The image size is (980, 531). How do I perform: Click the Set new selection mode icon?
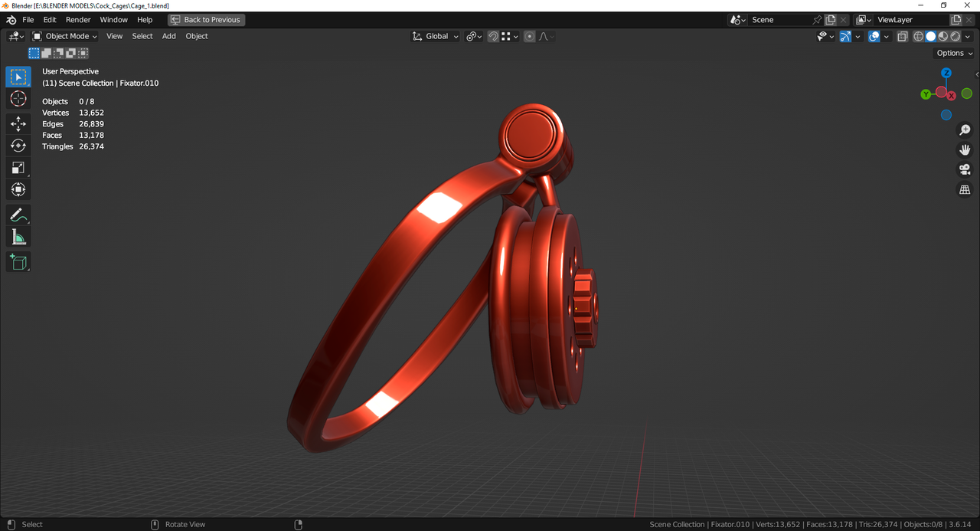[x=34, y=53]
